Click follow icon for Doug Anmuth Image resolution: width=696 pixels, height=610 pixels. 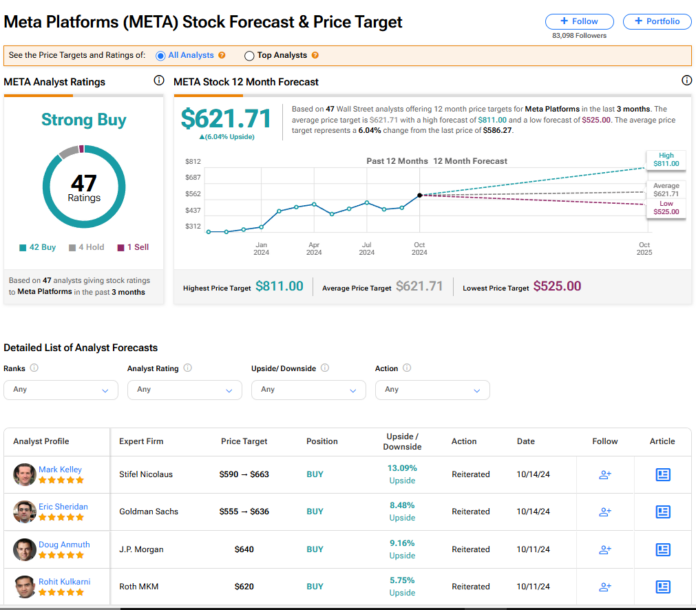pos(605,549)
